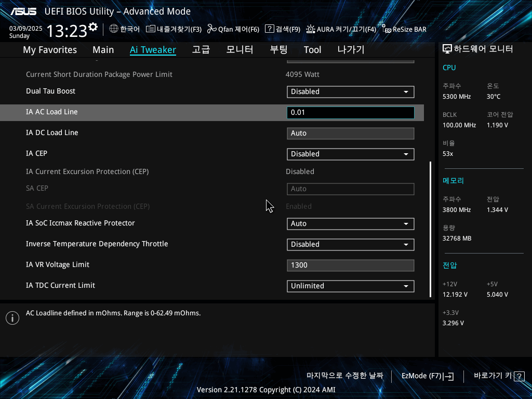Click the +12V 12.192 V reading
The image size is (532, 399).
455,295
